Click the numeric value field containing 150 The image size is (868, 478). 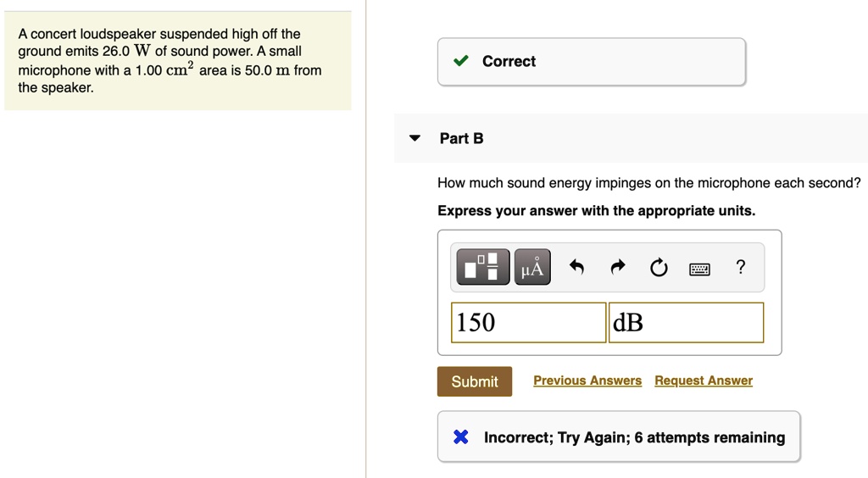click(x=529, y=323)
